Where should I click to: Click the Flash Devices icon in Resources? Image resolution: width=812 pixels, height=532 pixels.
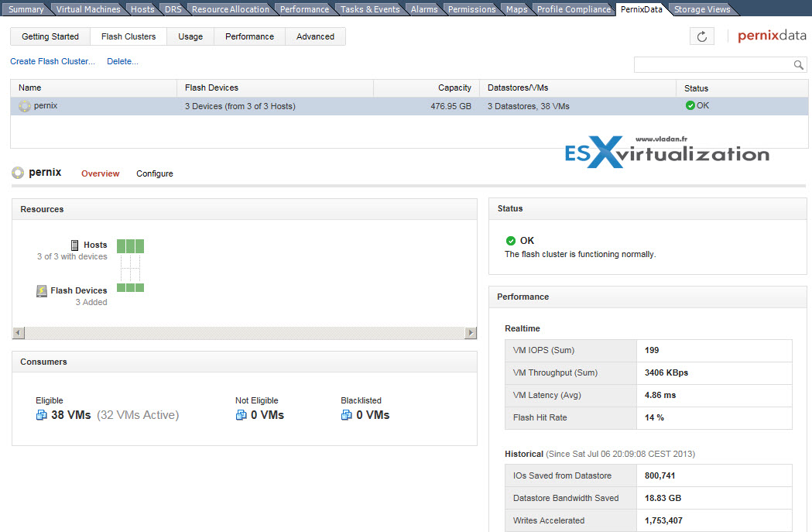pos(42,290)
